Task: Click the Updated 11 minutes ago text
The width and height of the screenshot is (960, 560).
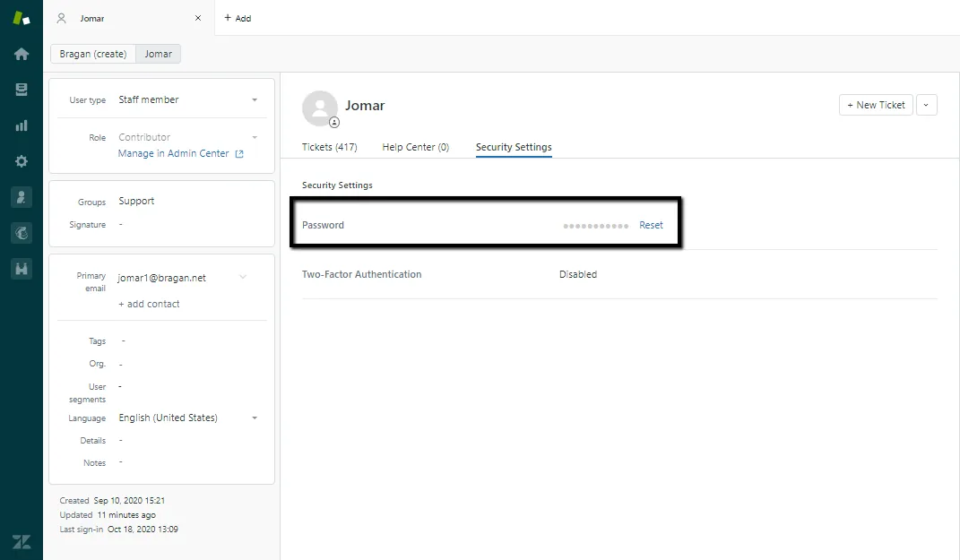Action: (108, 515)
